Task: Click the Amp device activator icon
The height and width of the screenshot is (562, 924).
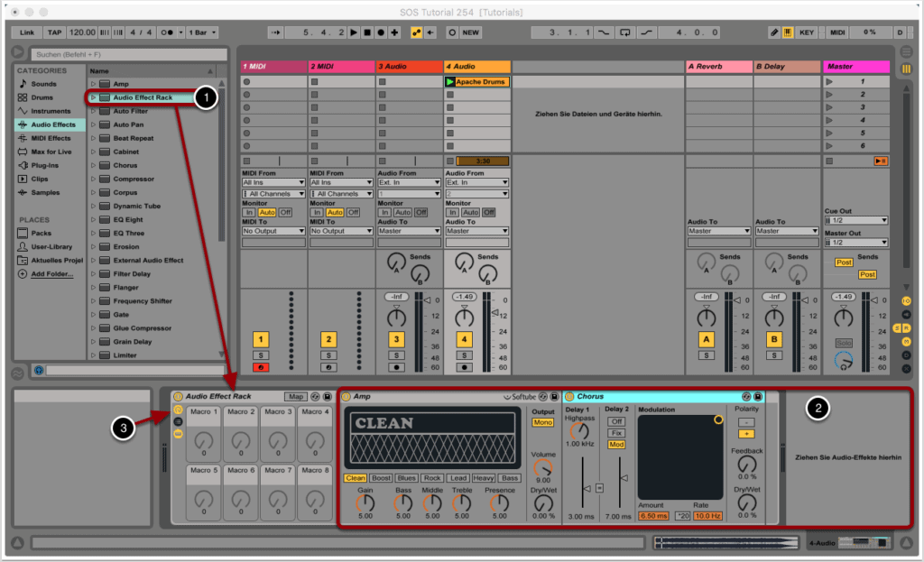Action: click(x=346, y=397)
